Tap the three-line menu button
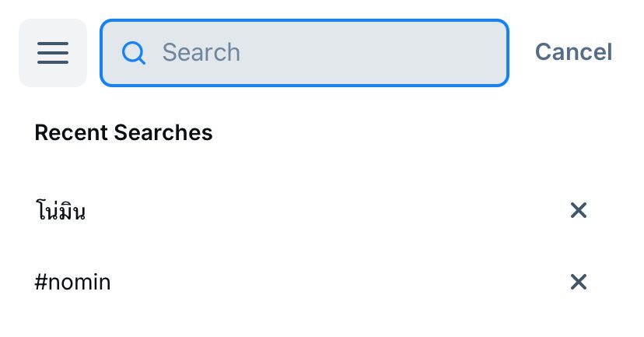The image size is (644, 337). (x=53, y=53)
